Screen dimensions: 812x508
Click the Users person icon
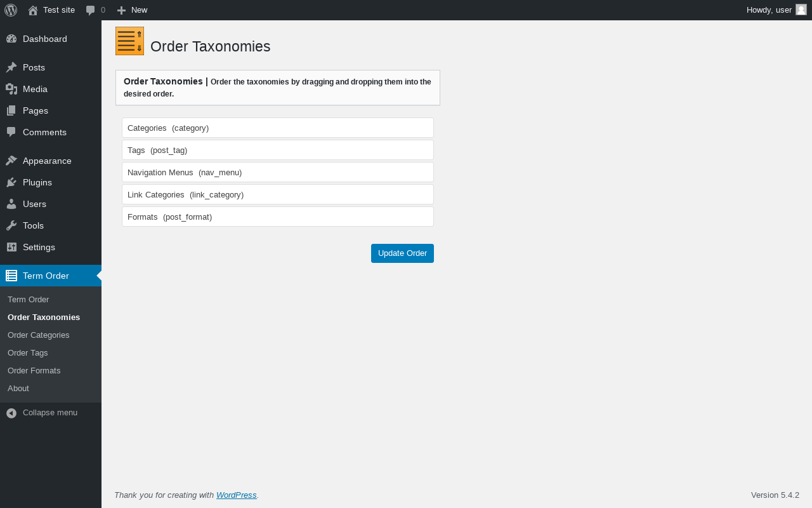pyautogui.click(x=11, y=204)
